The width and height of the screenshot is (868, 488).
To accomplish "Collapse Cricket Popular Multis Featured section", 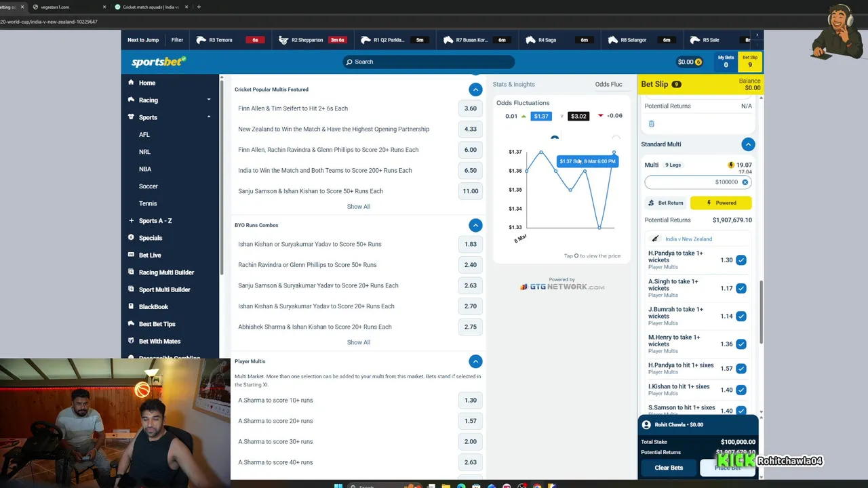I will pos(475,89).
